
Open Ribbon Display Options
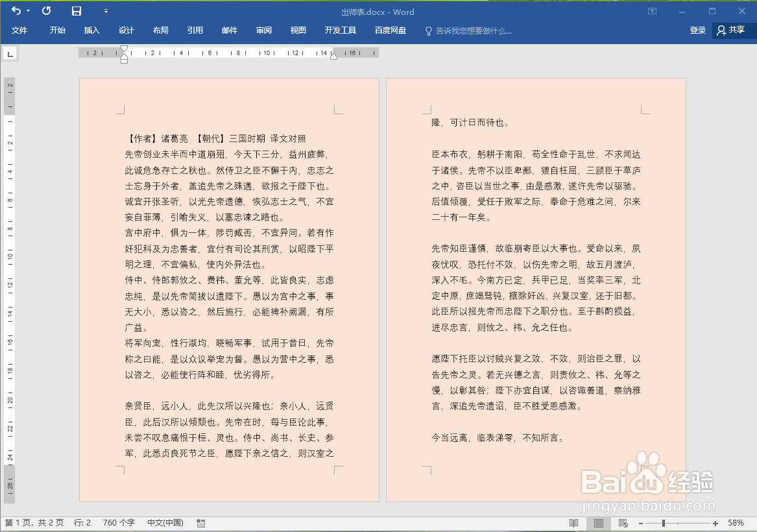[651, 11]
